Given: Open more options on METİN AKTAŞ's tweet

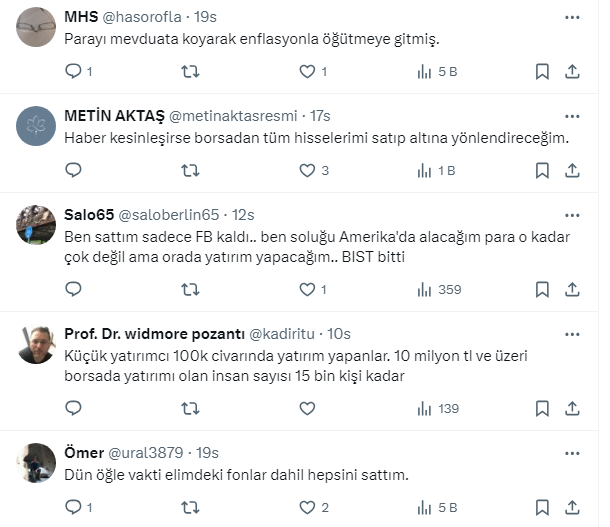Looking at the screenshot, I should pos(572,116).
